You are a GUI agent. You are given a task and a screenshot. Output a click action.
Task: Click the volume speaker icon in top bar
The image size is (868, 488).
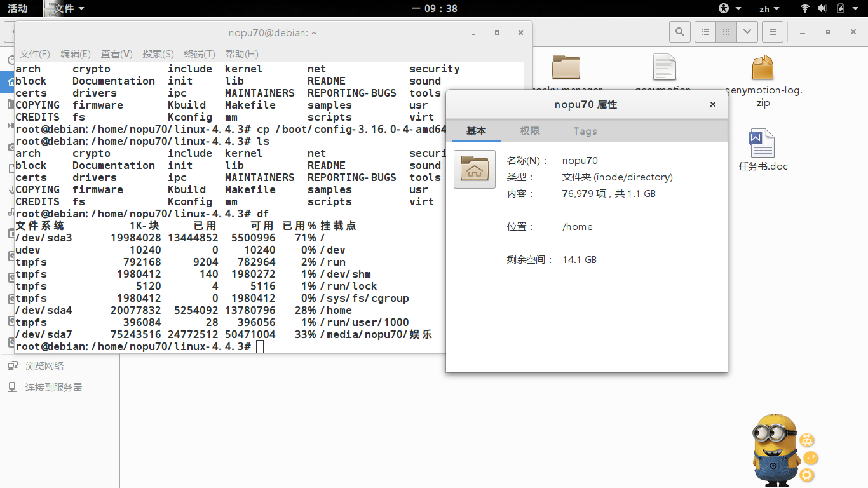click(x=822, y=8)
